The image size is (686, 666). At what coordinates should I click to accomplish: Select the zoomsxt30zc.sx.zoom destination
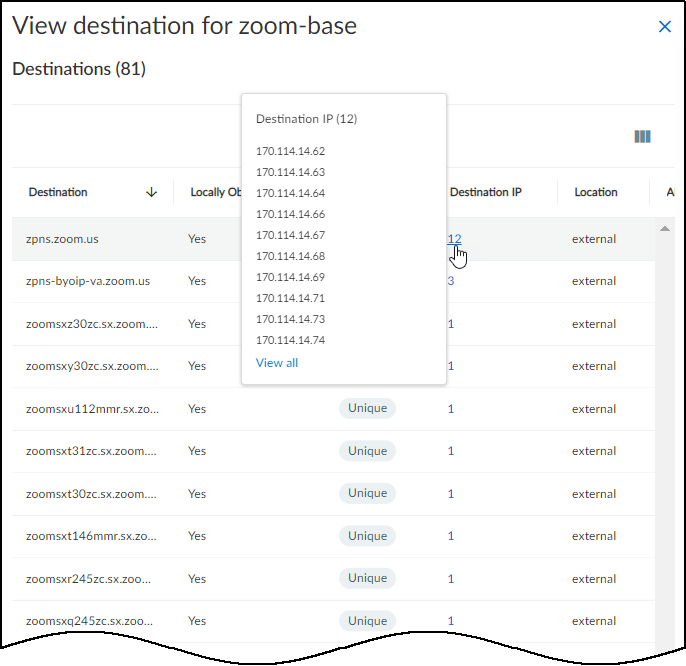91,494
